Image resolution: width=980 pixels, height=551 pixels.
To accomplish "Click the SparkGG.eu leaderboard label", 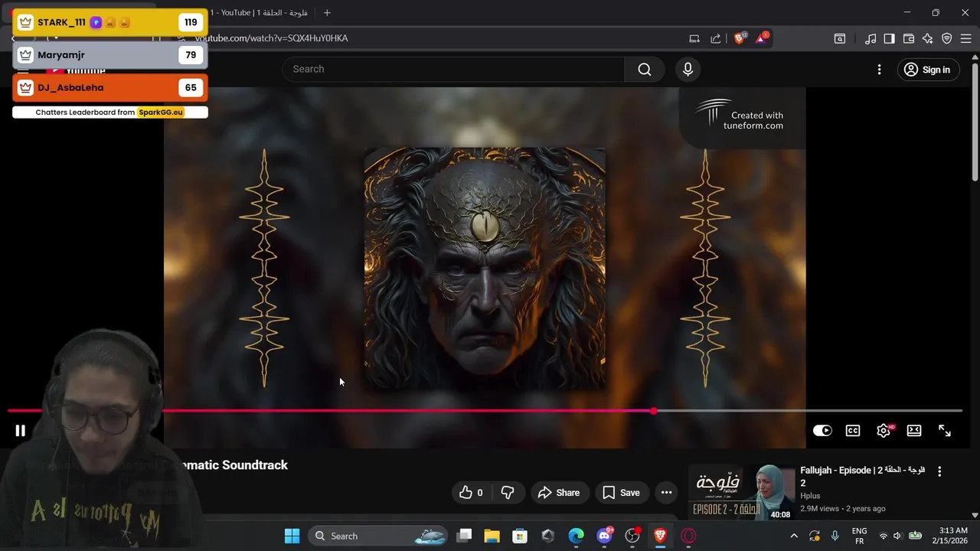I will (x=161, y=112).
